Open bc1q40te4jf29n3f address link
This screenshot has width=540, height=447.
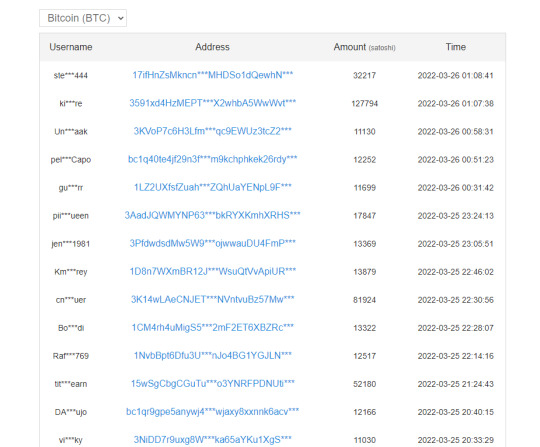212,159
